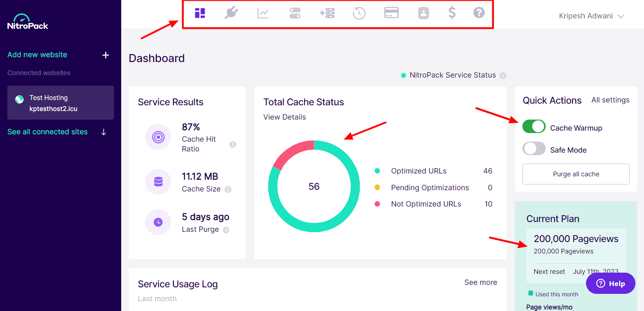This screenshot has width=644, height=311.
Task: Click View Details under Total Cache Status
Action: 284,117
